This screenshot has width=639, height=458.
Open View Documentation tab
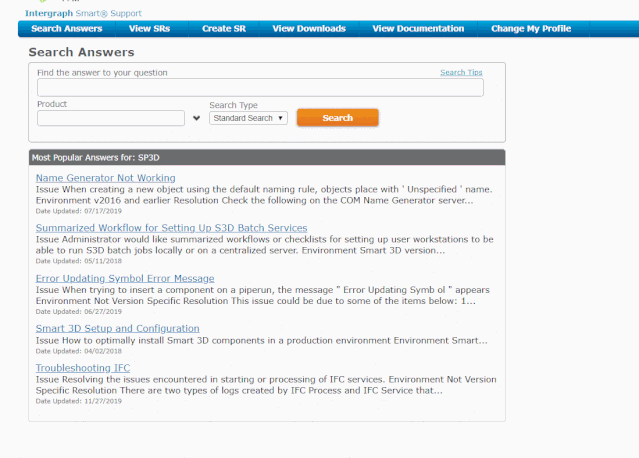click(418, 29)
